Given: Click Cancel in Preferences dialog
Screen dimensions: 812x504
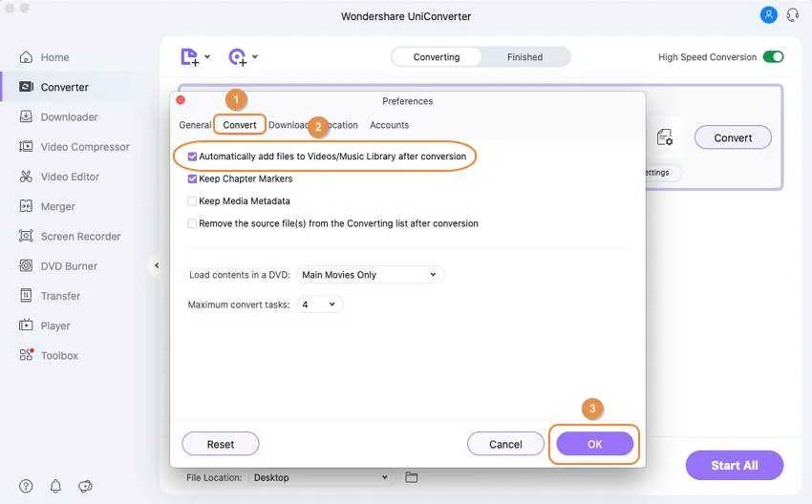Looking at the screenshot, I should point(505,444).
